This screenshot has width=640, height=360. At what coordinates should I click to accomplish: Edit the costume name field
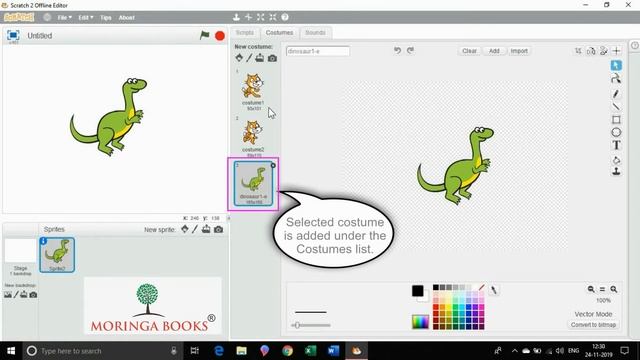[x=318, y=51]
